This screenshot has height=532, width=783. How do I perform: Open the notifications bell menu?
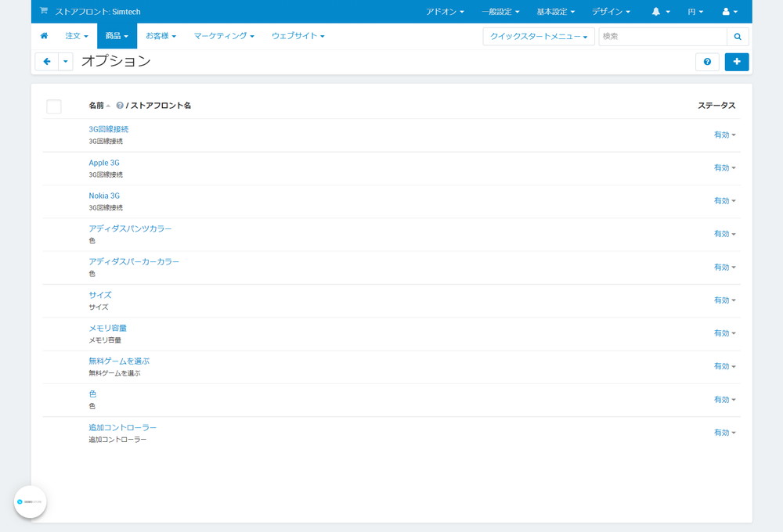(660, 12)
